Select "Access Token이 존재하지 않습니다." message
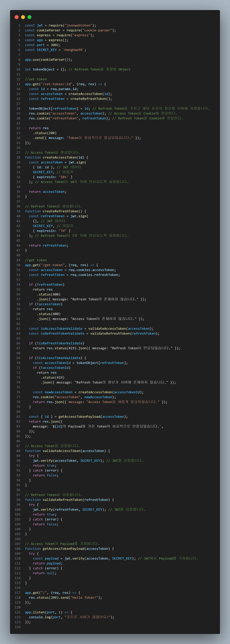The width and height of the screenshot is (230, 644). (103, 319)
